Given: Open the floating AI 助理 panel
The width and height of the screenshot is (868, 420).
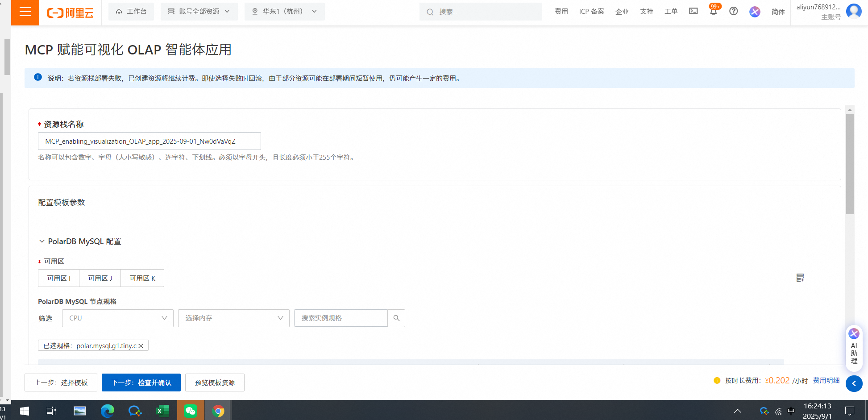Looking at the screenshot, I should point(854,348).
